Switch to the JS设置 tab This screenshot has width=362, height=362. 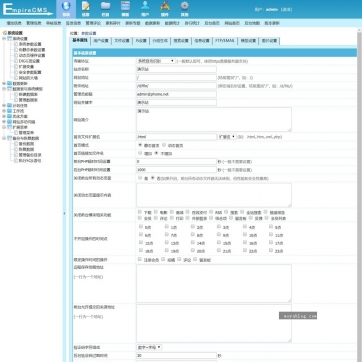click(141, 41)
